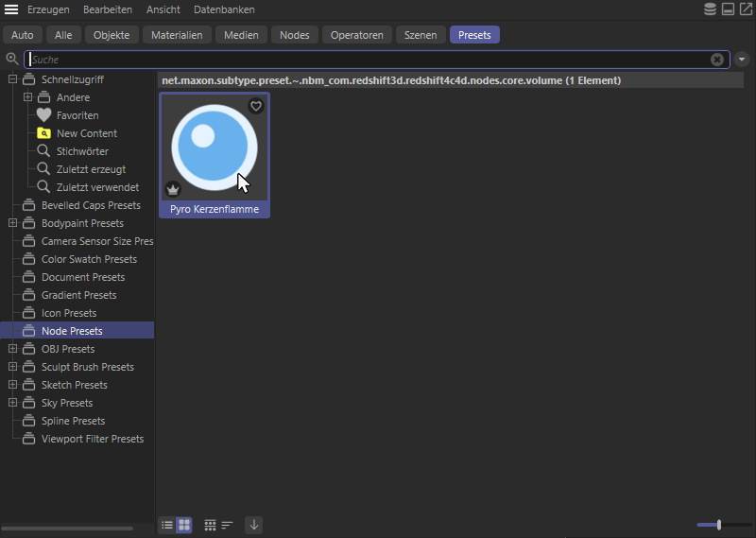The width and height of the screenshot is (756, 538).
Task: Select Spline Presets entry
Action: (x=73, y=421)
